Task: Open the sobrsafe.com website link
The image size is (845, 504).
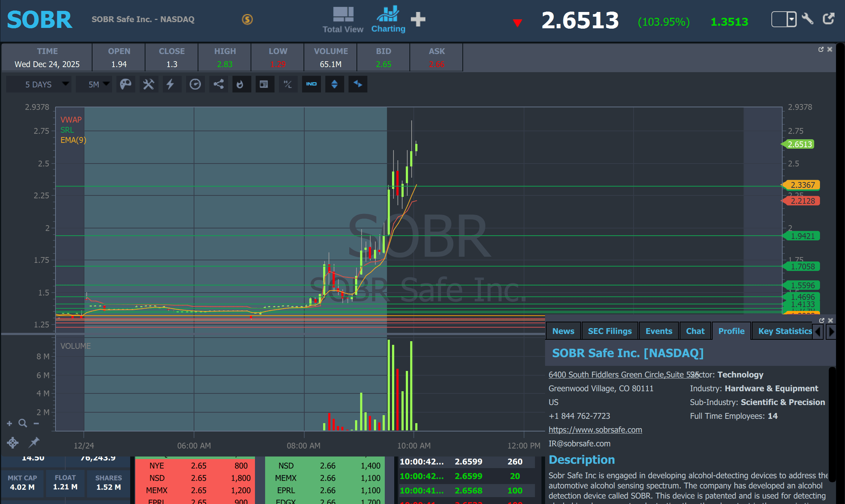Action: coord(595,430)
